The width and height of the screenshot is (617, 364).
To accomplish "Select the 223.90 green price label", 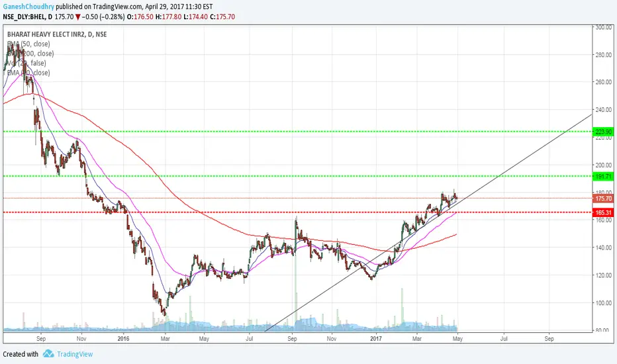I will pyautogui.click(x=603, y=132).
